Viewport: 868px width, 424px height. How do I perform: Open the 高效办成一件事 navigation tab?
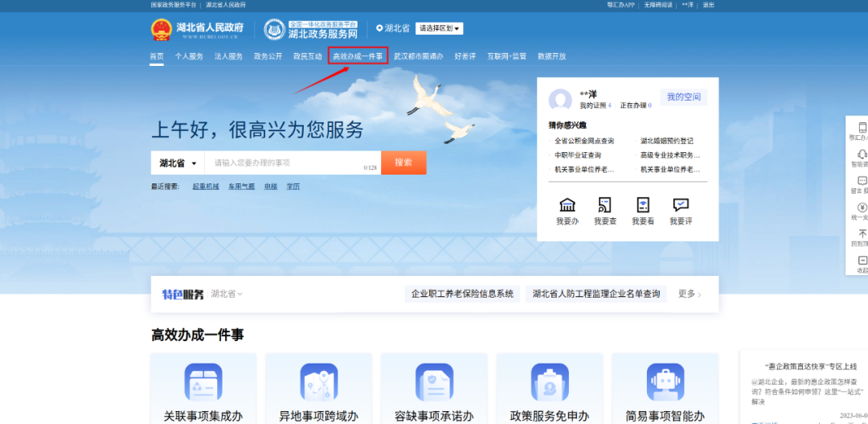pyautogui.click(x=358, y=56)
